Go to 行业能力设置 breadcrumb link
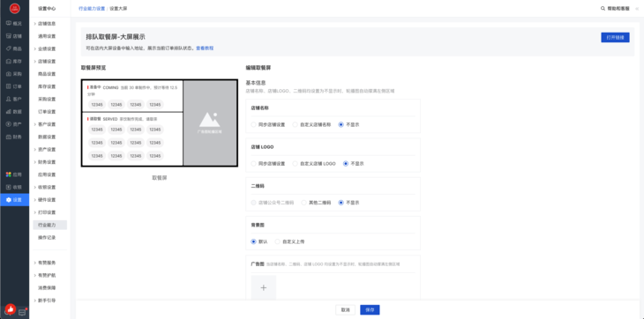This screenshot has width=644, height=319. pyautogui.click(x=92, y=8)
